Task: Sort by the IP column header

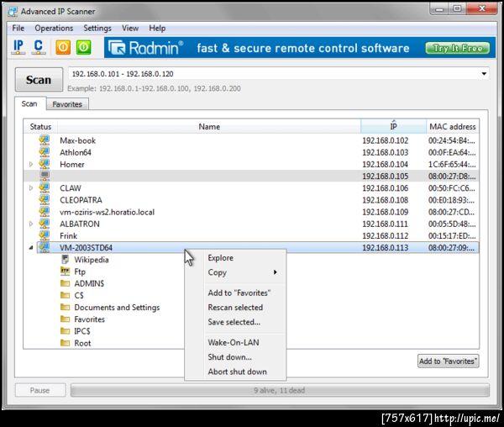Action: [x=393, y=127]
